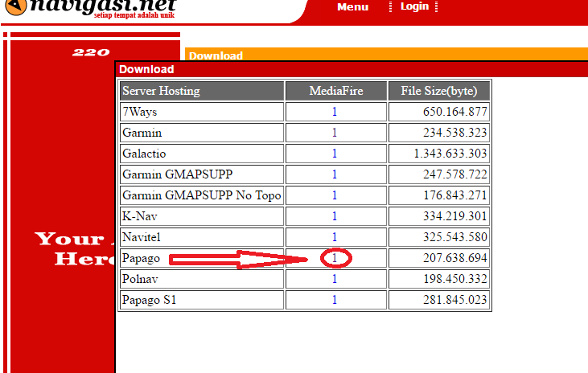Select the MediaFire column header
588x373 pixels.
[336, 91]
